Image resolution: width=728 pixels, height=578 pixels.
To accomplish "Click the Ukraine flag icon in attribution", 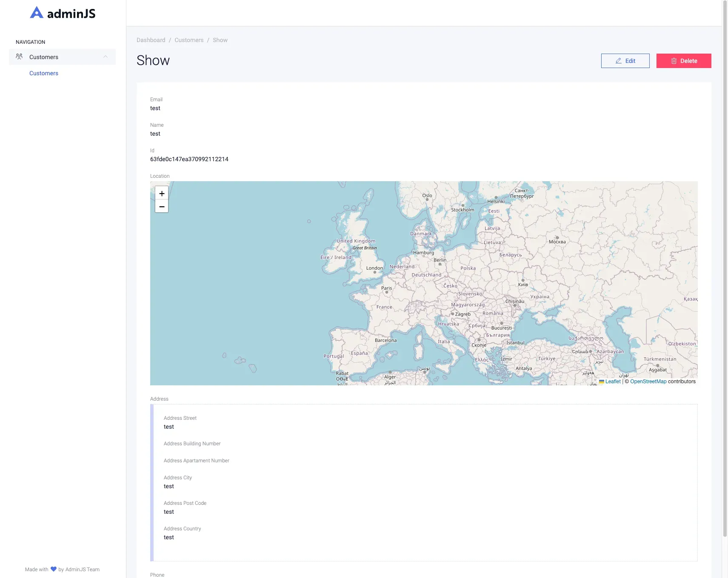I will [x=601, y=382].
